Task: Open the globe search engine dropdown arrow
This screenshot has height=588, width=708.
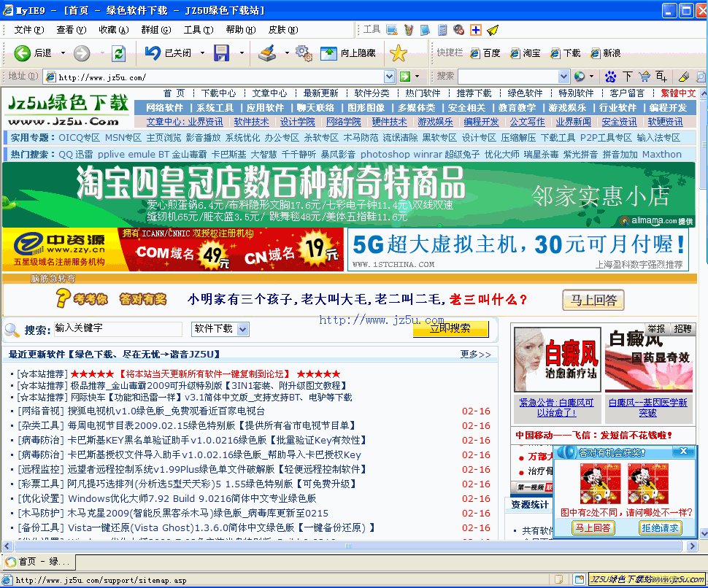Action: click(x=591, y=77)
